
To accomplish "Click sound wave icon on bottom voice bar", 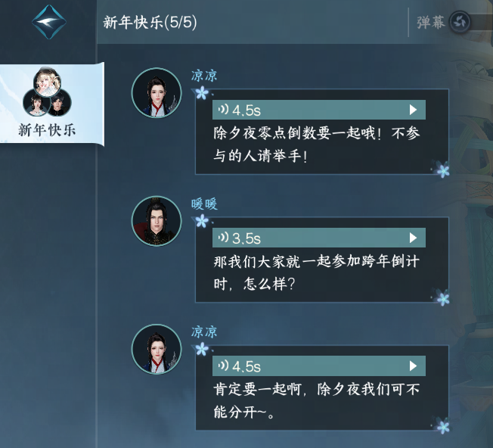I will pyautogui.click(x=223, y=366).
